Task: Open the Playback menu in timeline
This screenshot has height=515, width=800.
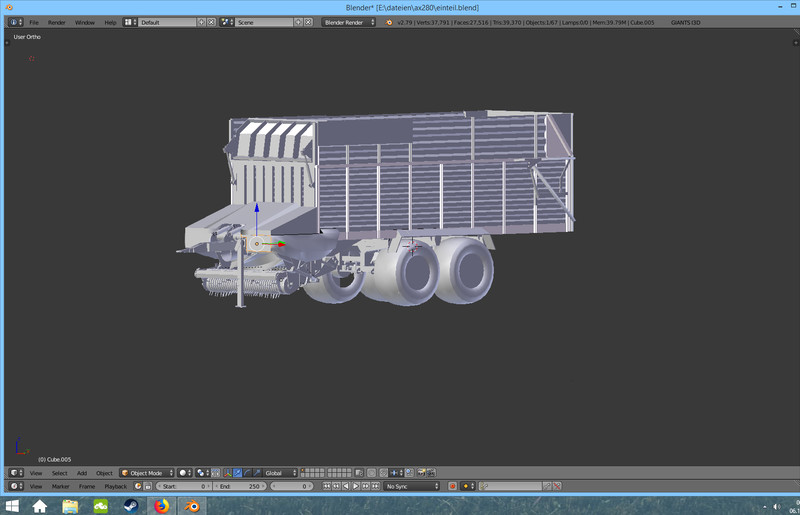Action: coord(116,486)
